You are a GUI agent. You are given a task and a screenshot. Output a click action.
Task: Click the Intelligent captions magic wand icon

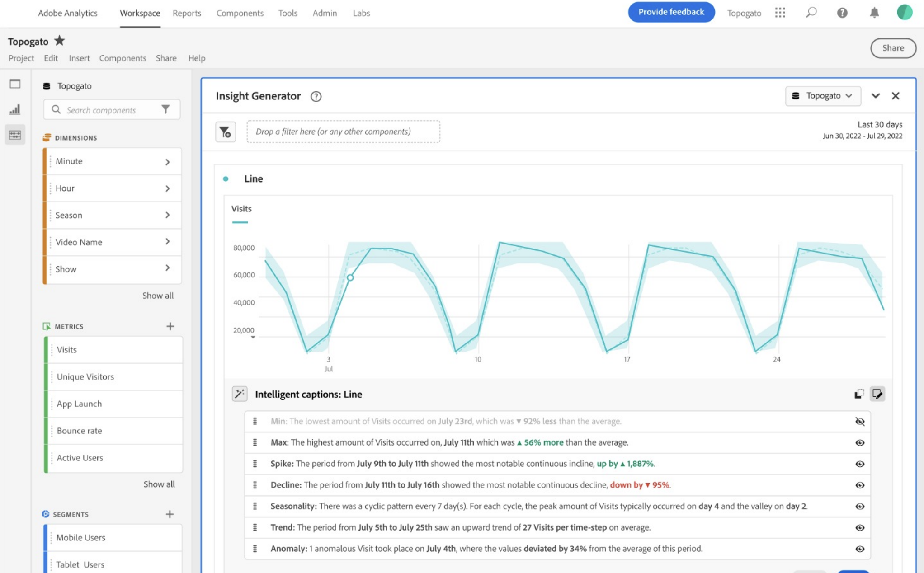240,394
